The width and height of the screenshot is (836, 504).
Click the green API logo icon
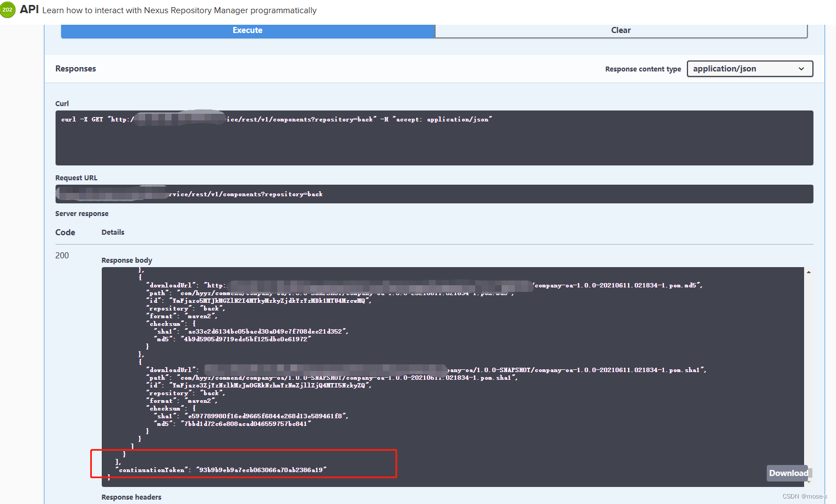click(8, 9)
